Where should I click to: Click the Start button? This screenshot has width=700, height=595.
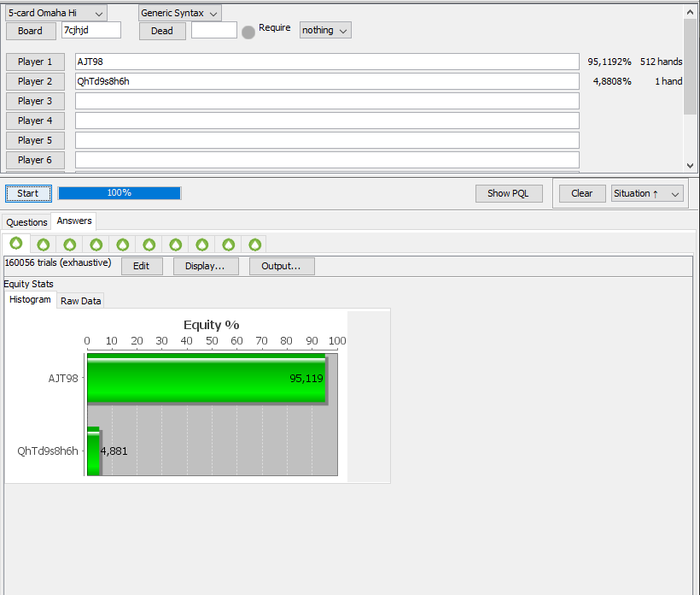pyautogui.click(x=28, y=193)
